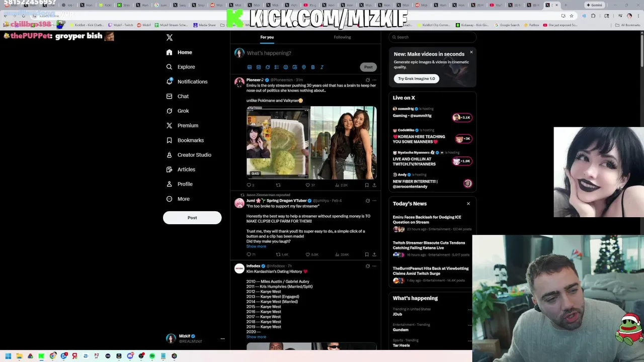Image resolution: width=644 pixels, height=362 pixels.
Task: Open File Explorer from taskbar
Action: 19,356
